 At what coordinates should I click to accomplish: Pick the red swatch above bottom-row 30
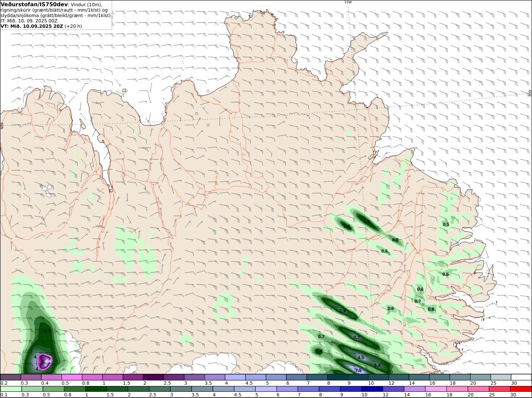tap(521, 389)
